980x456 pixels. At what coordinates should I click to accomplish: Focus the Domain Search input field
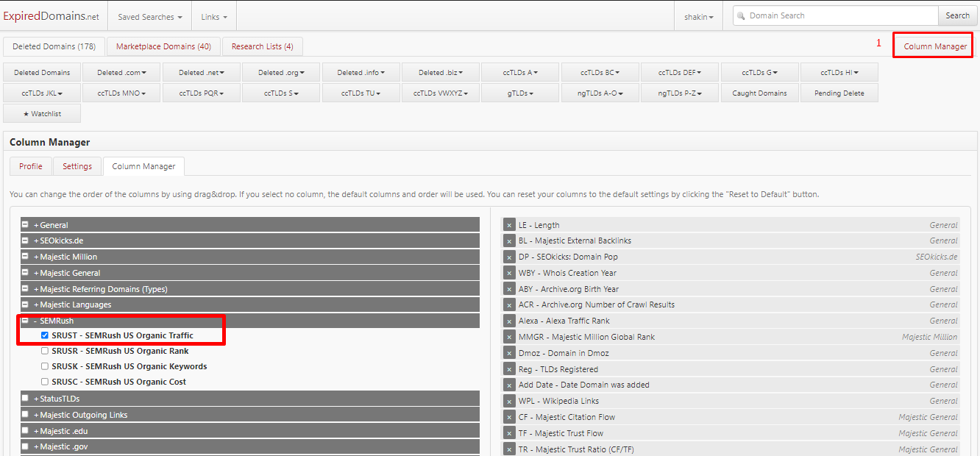point(836,15)
